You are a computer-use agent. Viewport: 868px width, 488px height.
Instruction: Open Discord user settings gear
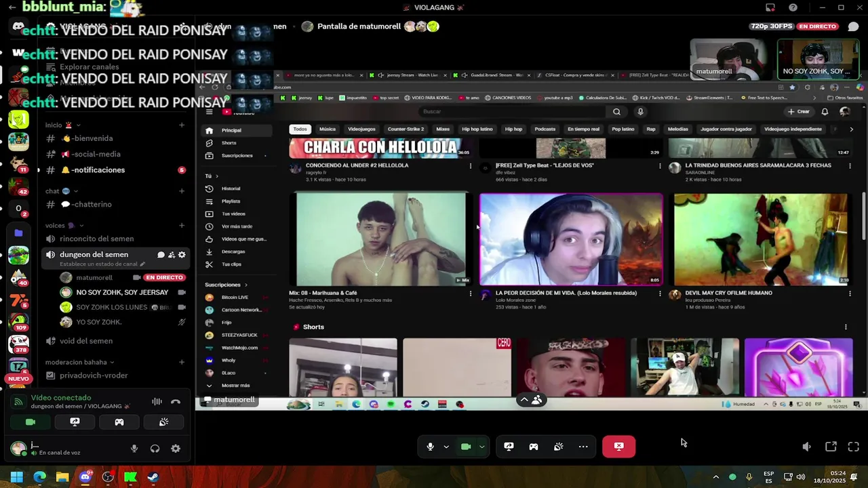coord(176,448)
